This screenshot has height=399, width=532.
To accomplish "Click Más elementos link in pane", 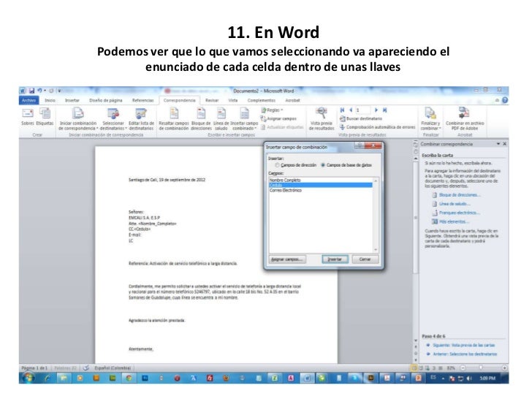I will (x=454, y=221).
